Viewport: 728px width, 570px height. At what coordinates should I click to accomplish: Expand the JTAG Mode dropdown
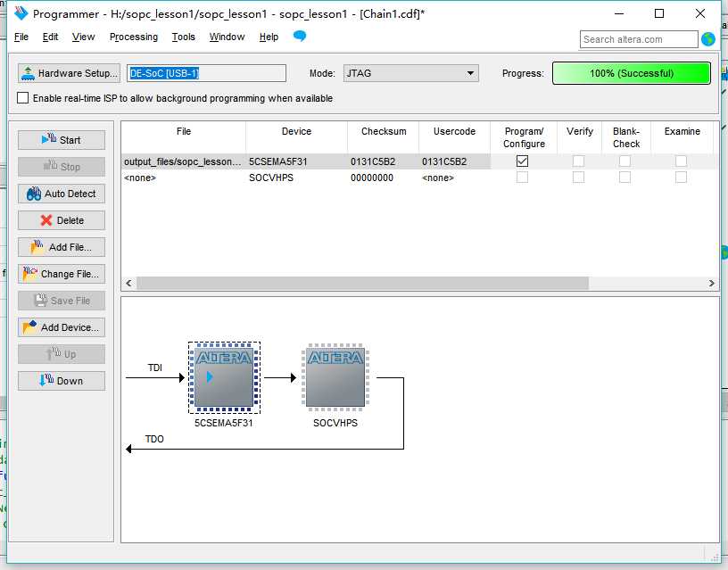pos(411,73)
